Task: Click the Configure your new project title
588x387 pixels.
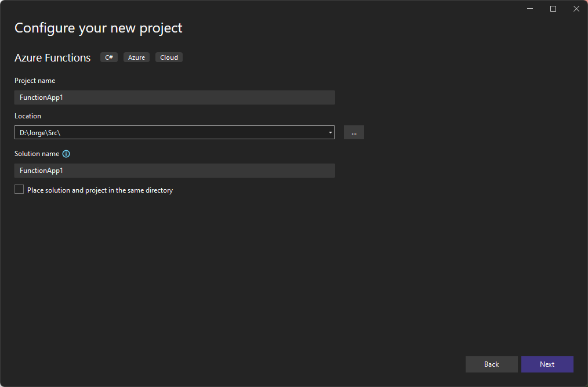Action: point(98,28)
